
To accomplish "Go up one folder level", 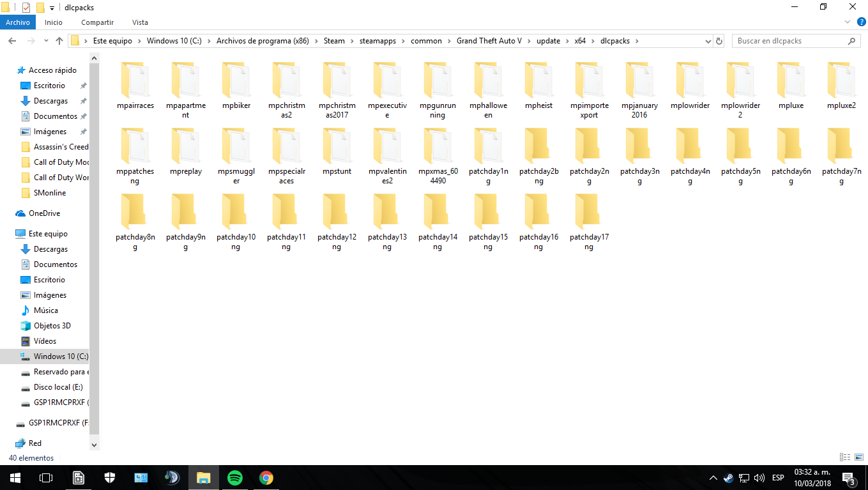I will [59, 41].
